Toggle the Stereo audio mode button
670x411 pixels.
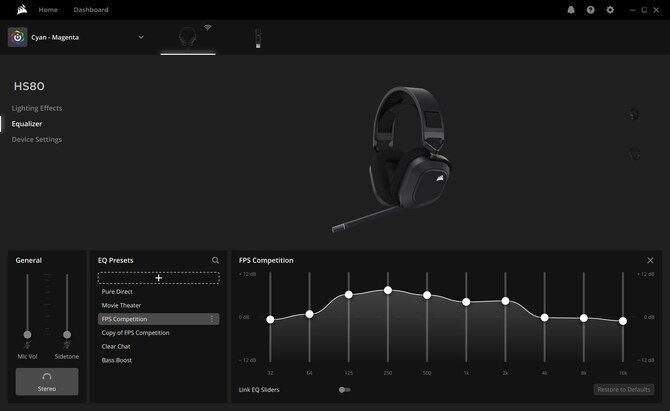pyautogui.click(x=47, y=382)
